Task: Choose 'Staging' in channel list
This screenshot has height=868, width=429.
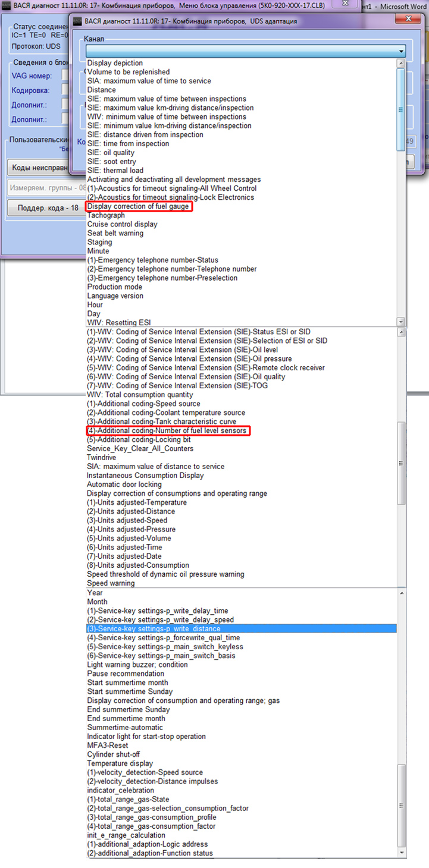Action: [x=99, y=242]
